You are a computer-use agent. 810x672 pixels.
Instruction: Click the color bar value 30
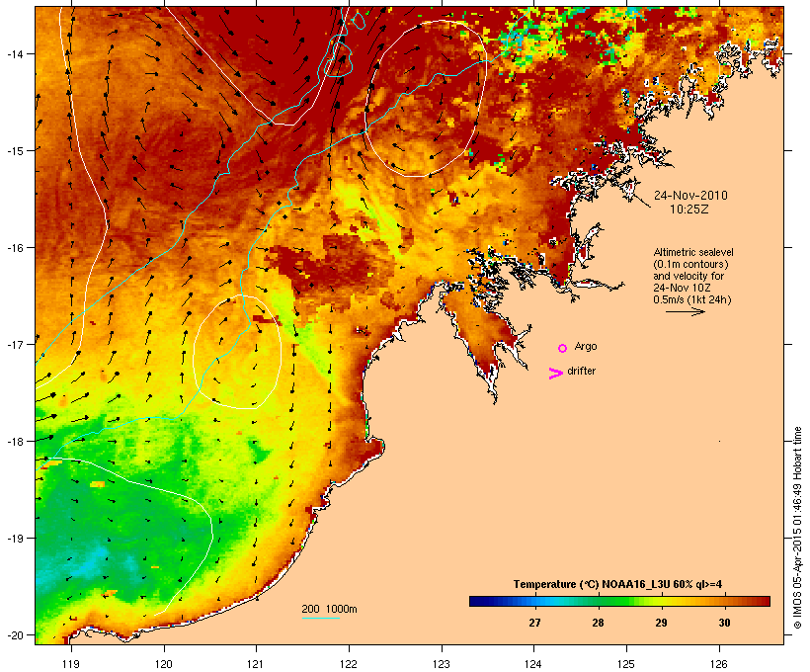point(724,623)
